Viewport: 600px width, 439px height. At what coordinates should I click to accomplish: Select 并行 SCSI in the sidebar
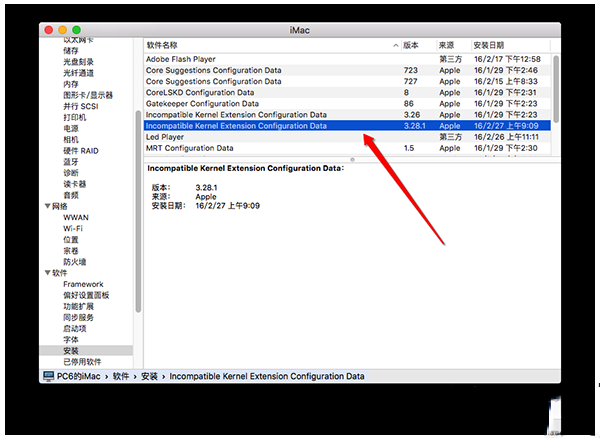(81, 106)
